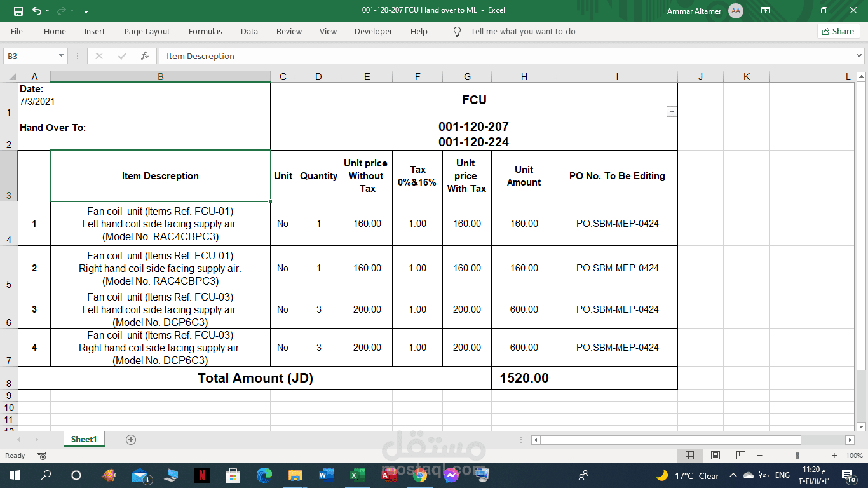Click the Save icon in Quick Access Toolbar
868x488 pixels.
pos(18,11)
